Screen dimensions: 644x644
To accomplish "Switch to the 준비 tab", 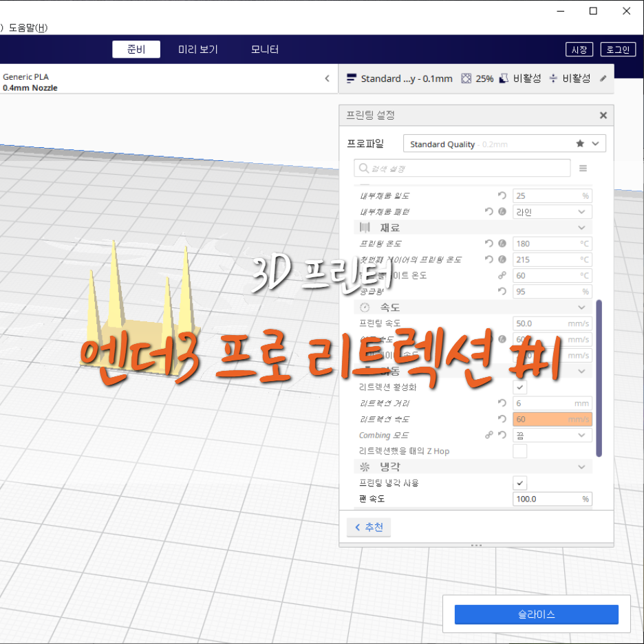I will pos(136,50).
